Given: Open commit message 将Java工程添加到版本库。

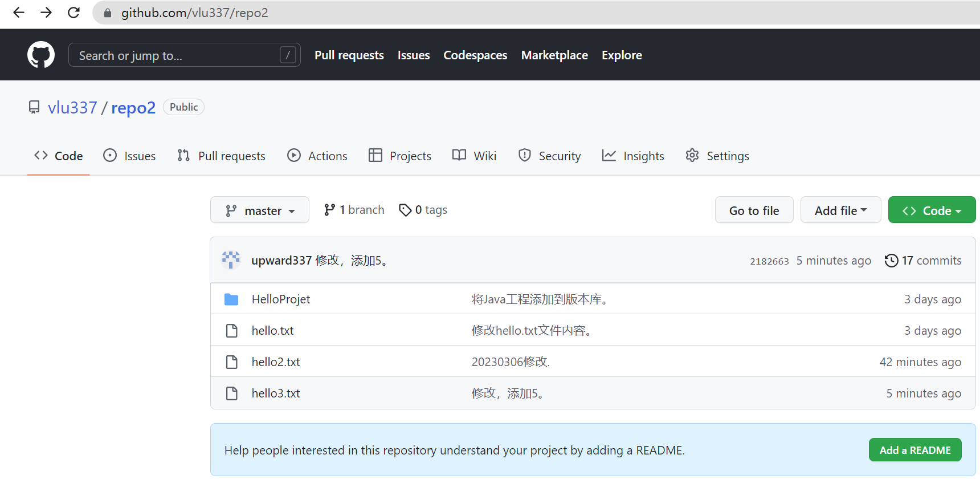Looking at the screenshot, I should [x=541, y=299].
